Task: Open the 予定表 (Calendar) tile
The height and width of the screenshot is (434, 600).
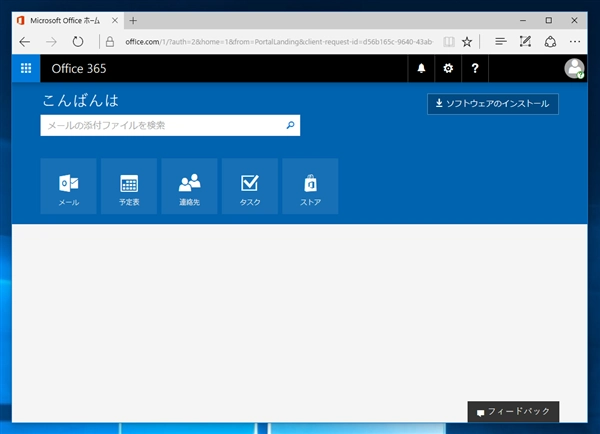Action: (x=129, y=186)
